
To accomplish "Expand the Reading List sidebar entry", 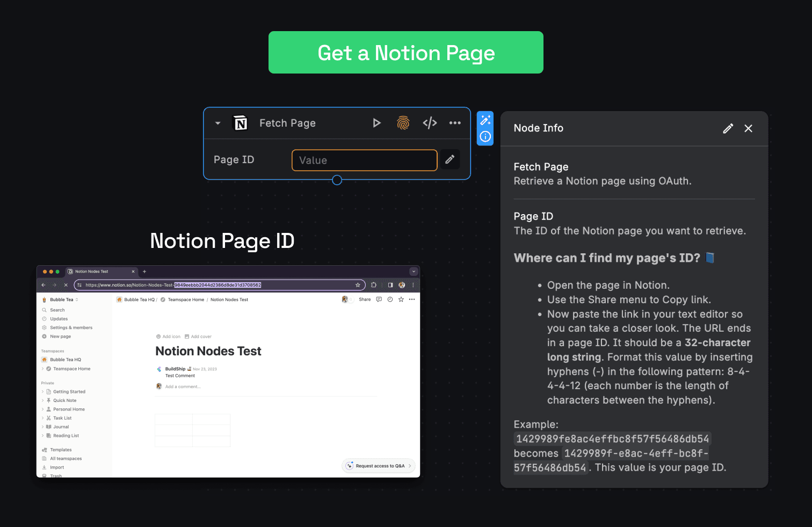I will point(43,435).
